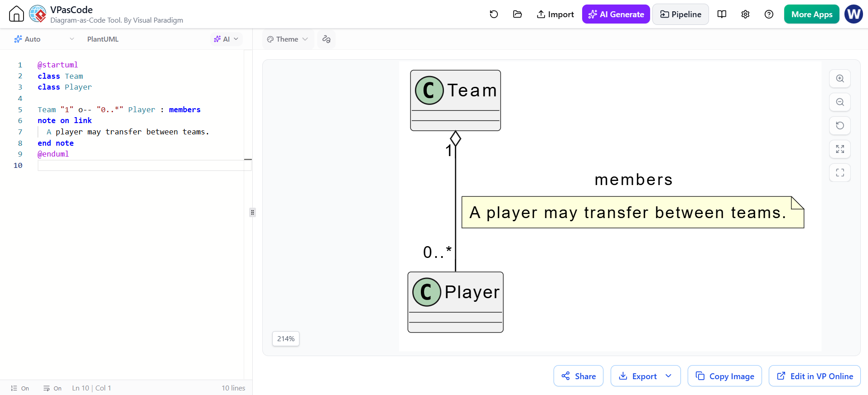868x395 pixels.
Task: Toggle line numbers On in status bar
Action: (20, 388)
